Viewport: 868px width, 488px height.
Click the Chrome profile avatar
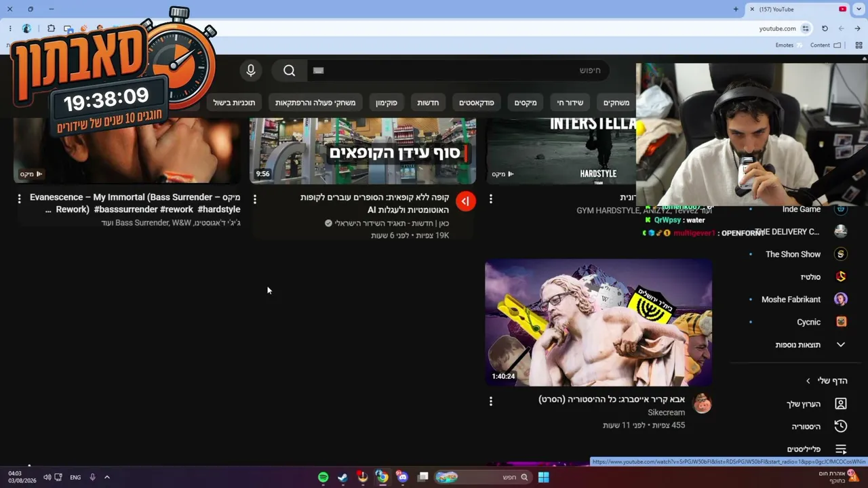click(x=26, y=28)
